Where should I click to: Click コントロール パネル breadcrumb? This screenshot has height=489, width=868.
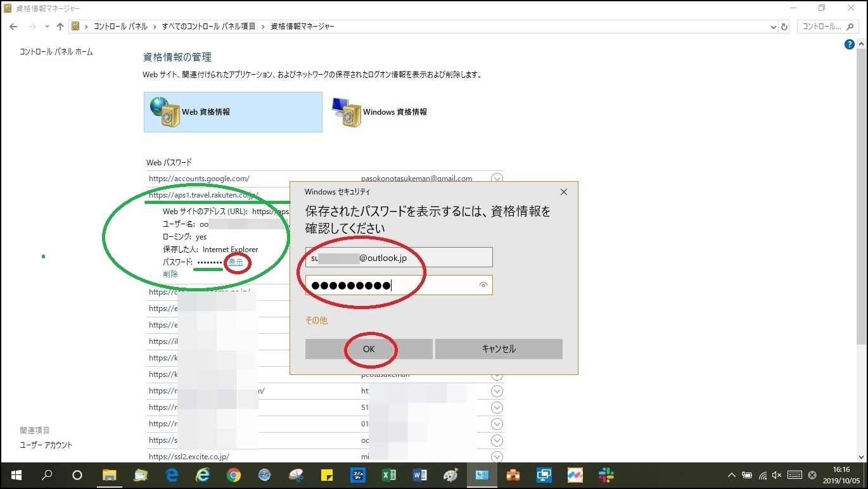click(x=120, y=27)
